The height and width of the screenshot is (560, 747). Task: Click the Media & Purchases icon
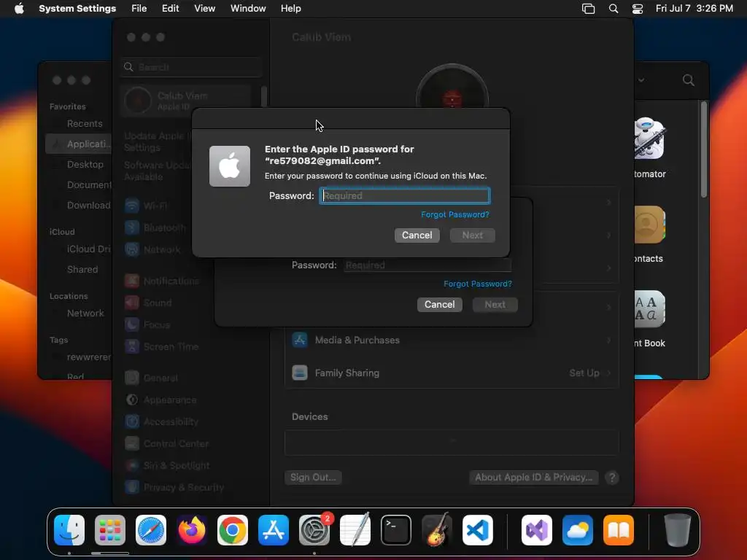tap(300, 340)
